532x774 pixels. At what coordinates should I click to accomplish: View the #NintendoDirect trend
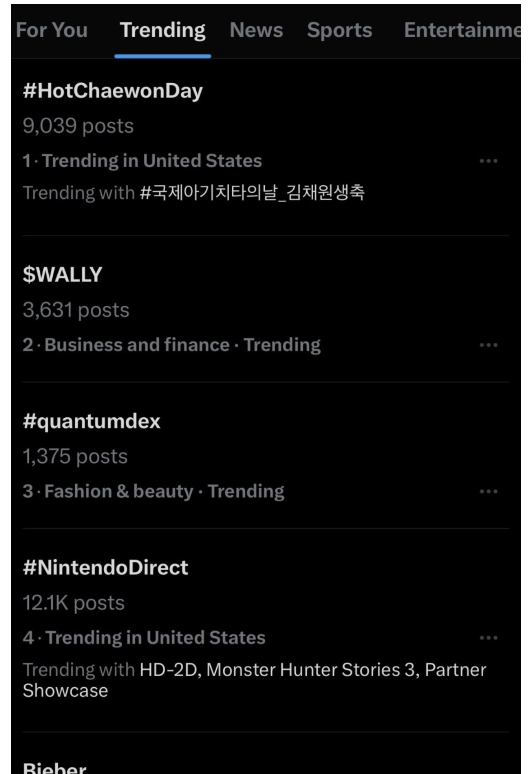point(106,568)
